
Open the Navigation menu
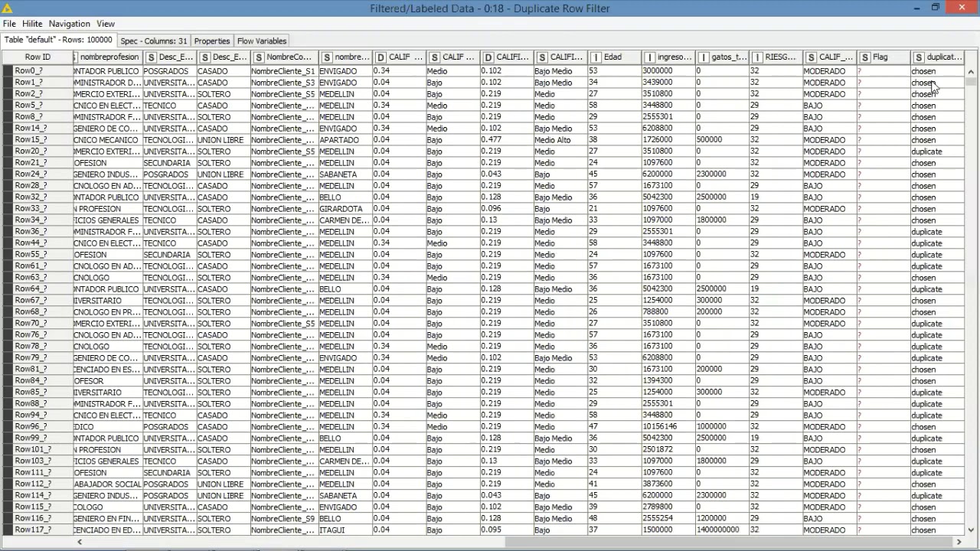pos(70,24)
